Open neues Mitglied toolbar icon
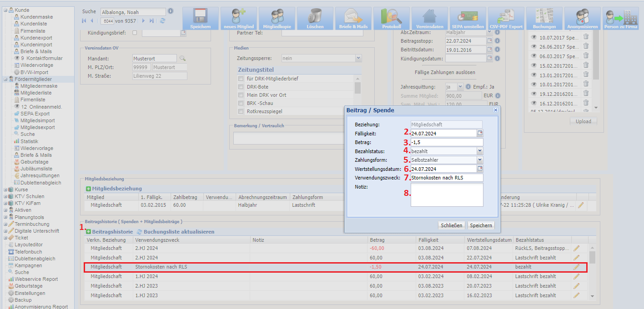 (238, 19)
